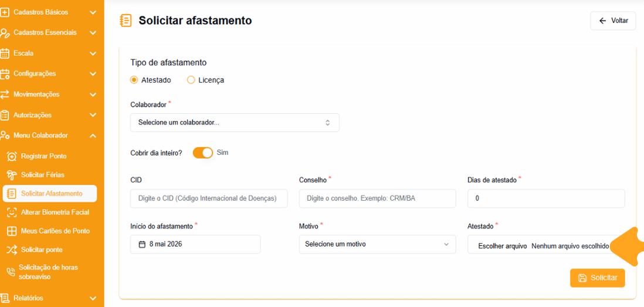Screen dimensions: 644x307
Task: Click the Solicitar ponte shuffle icon
Action: tap(12, 249)
